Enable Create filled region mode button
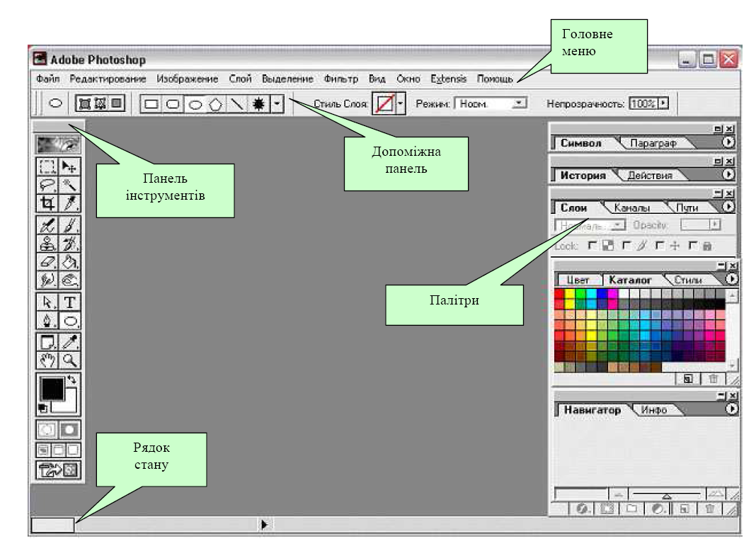756x546 pixels. (x=116, y=103)
